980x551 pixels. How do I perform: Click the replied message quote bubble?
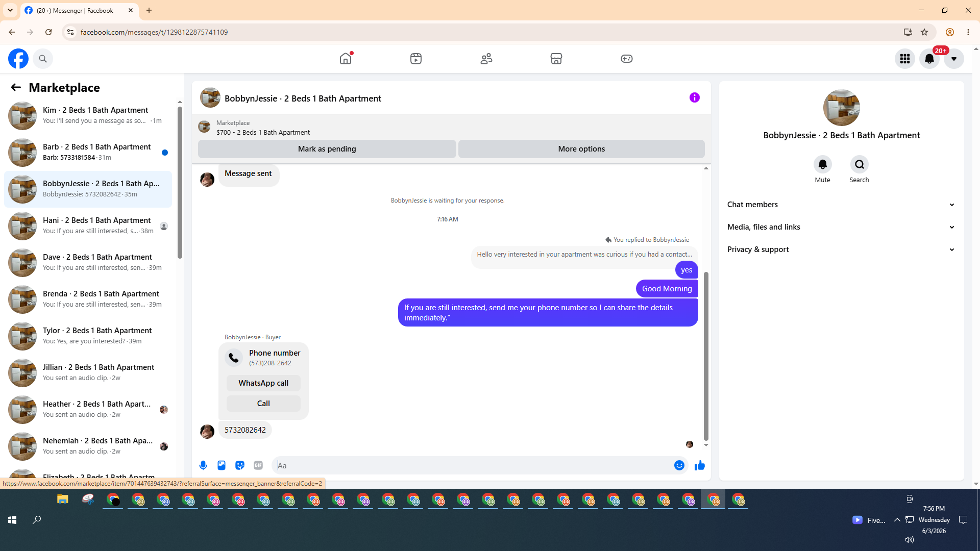point(584,255)
